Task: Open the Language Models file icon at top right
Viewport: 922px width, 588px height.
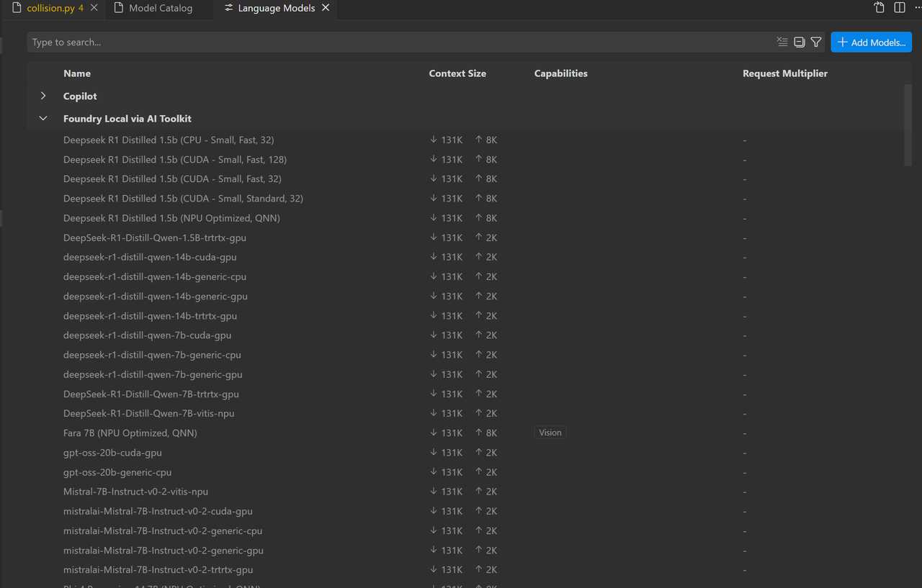Action: pyautogui.click(x=879, y=8)
